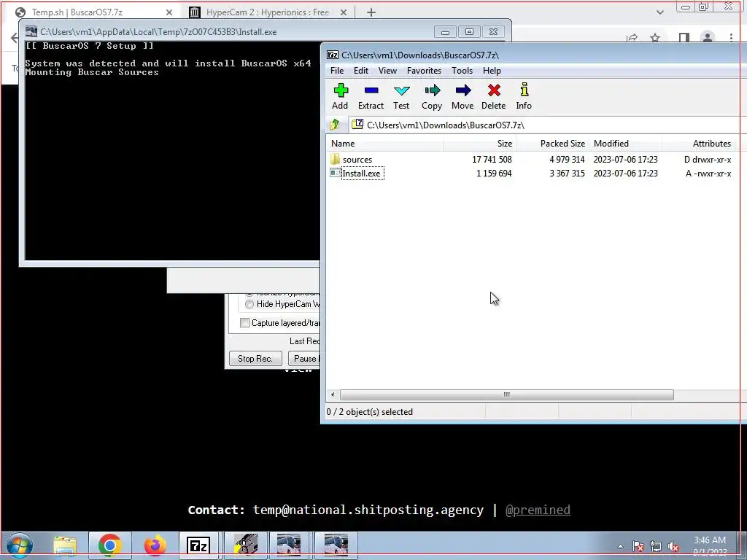Click the share page icon
The height and width of the screenshot is (560, 747).
tap(632, 38)
